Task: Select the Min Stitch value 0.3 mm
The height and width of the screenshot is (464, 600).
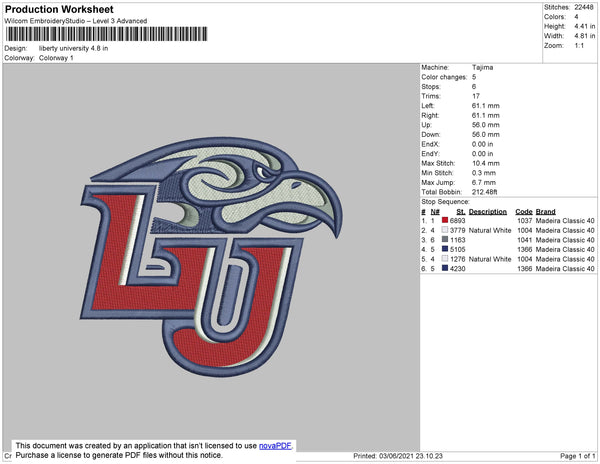Action: click(484, 173)
